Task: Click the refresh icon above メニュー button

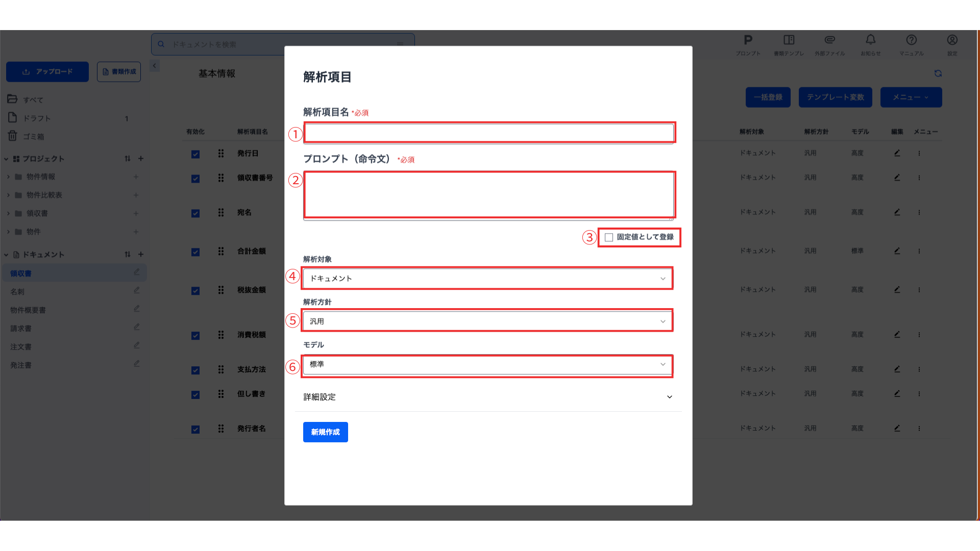Action: pyautogui.click(x=938, y=73)
